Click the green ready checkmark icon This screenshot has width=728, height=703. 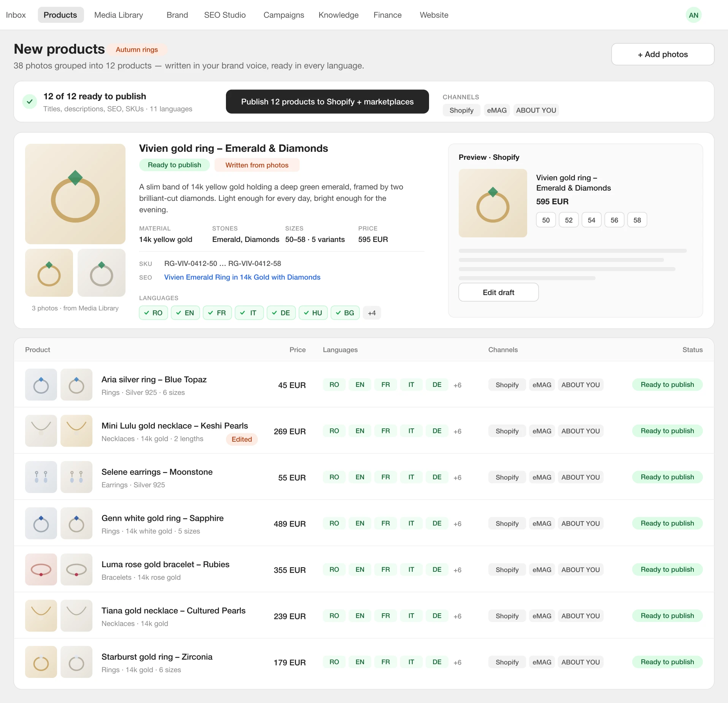(x=30, y=102)
